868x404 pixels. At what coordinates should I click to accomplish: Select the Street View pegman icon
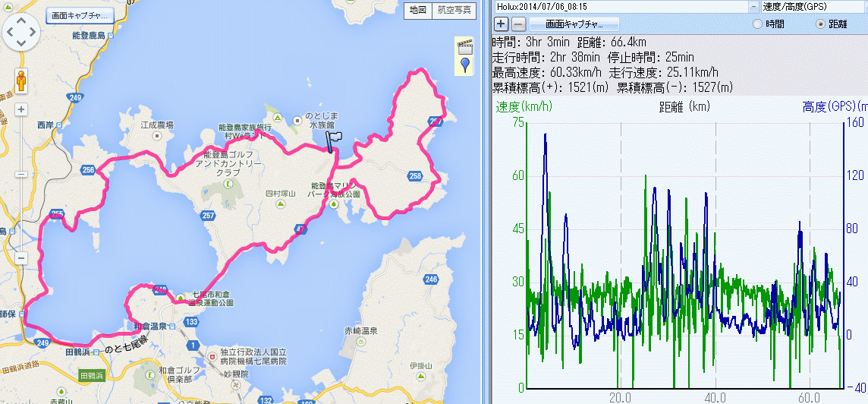tap(21, 80)
